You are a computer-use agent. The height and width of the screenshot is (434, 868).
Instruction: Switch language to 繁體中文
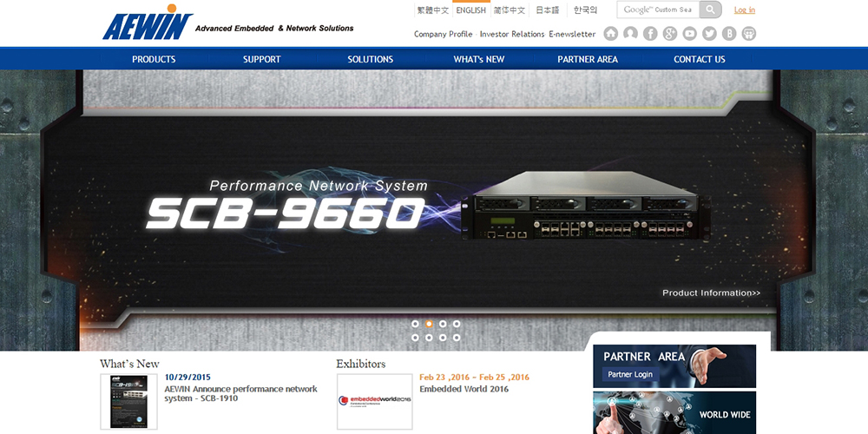pyautogui.click(x=433, y=10)
